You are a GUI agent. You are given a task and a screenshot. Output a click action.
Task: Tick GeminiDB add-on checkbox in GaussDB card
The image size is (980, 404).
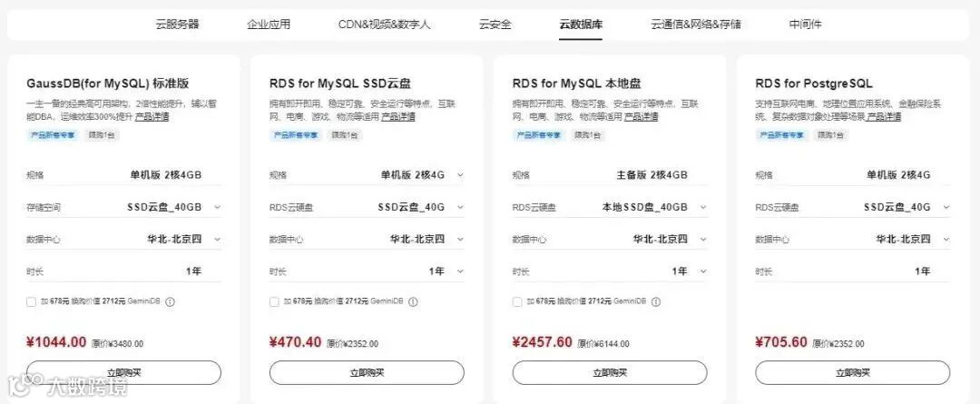point(33,302)
